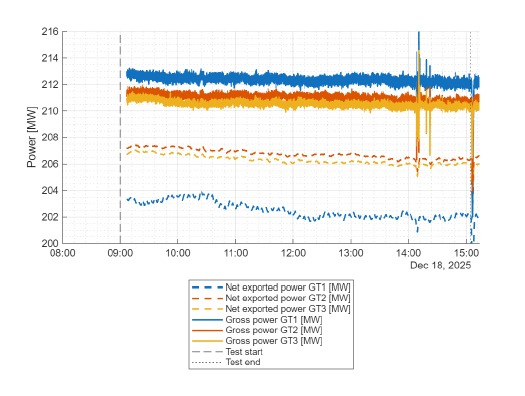The height and width of the screenshot is (396, 525).
Task: Click the 204 y-axis tick label
Action: tap(50, 190)
